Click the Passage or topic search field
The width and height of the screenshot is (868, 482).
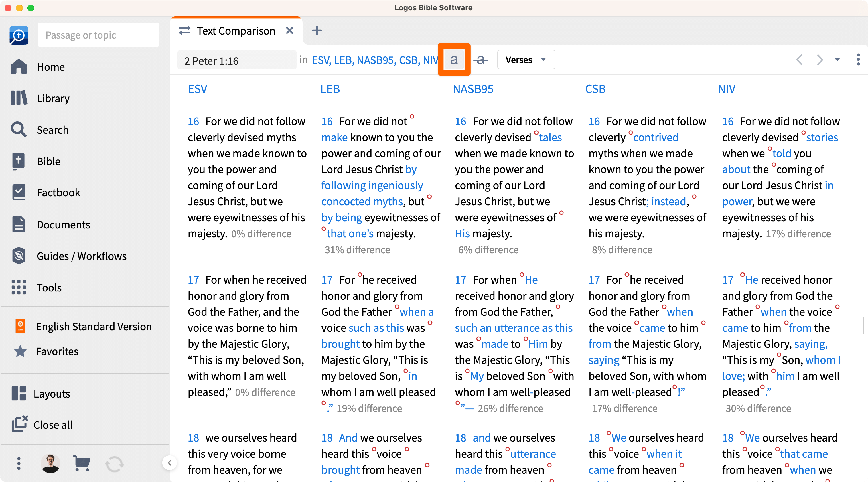pyautogui.click(x=98, y=35)
